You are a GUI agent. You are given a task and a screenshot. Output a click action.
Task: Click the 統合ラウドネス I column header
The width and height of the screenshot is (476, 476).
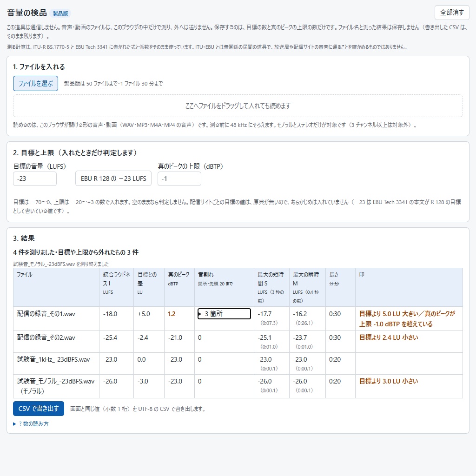point(116,287)
